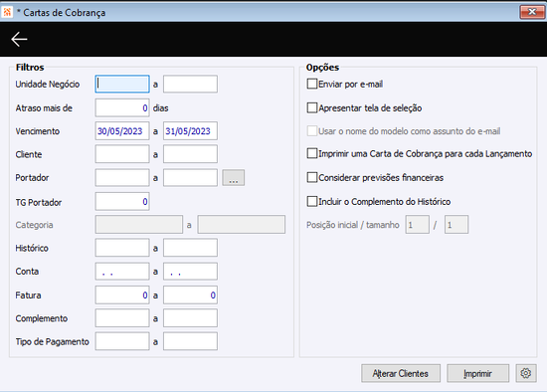Click the TG Portador label
This screenshot has width=547, height=392.
click(39, 202)
